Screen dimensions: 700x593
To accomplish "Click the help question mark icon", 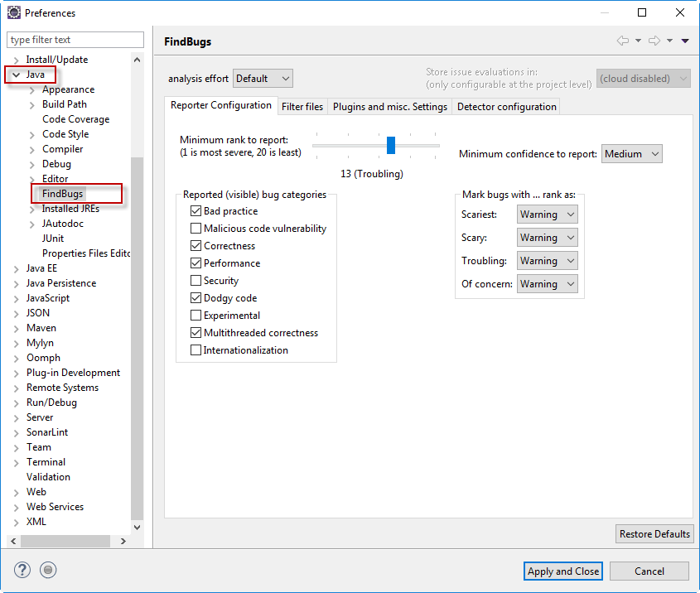I will (x=22, y=570).
